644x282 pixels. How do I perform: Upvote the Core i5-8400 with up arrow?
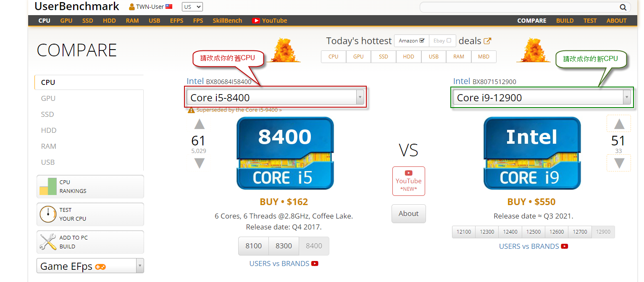point(199,124)
